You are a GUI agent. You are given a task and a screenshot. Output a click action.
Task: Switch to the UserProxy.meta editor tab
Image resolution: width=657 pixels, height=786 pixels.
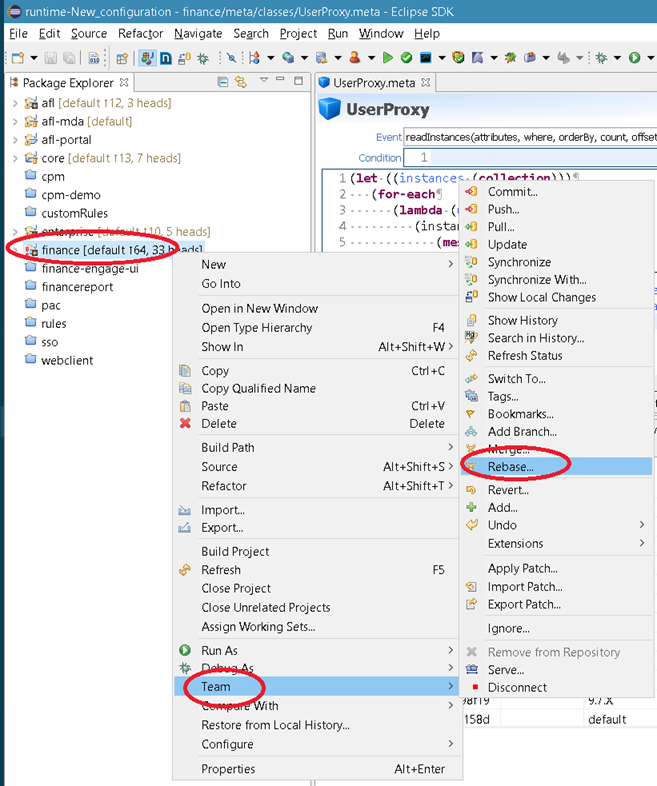pyautogui.click(x=375, y=83)
